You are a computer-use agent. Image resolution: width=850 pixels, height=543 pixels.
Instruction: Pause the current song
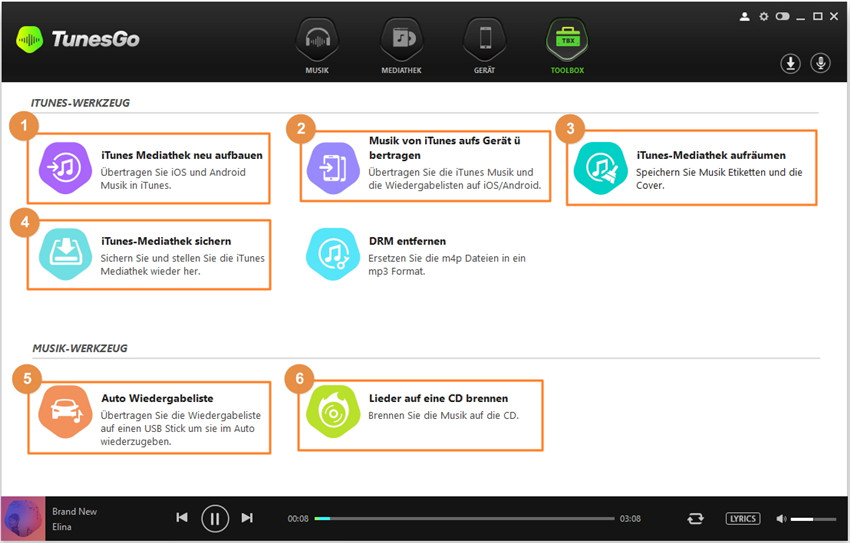coord(215,519)
